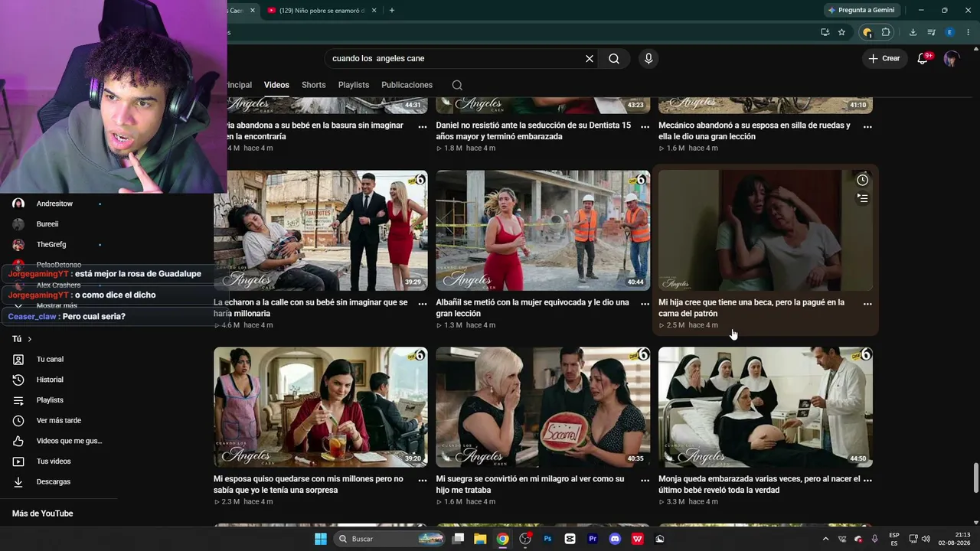Expand the Tú section chevron
Viewport: 980px width, 551px height.
(30, 339)
